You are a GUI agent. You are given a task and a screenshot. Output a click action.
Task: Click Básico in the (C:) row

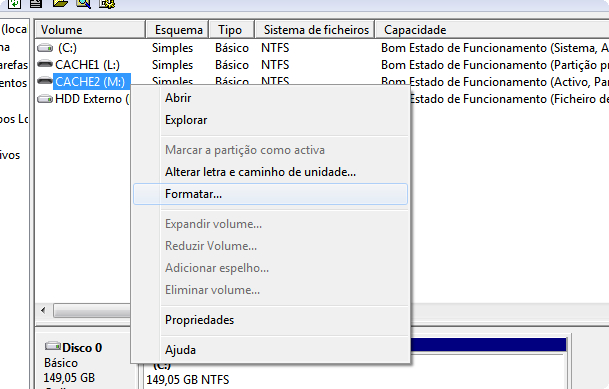click(x=232, y=48)
